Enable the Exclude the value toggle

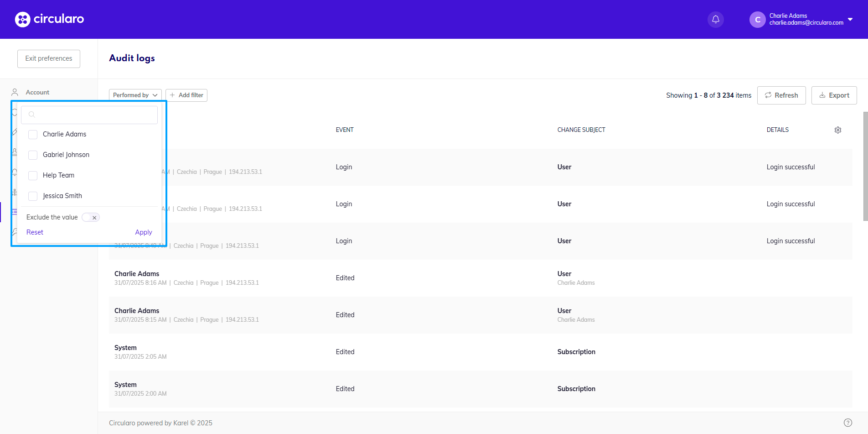[91, 218]
